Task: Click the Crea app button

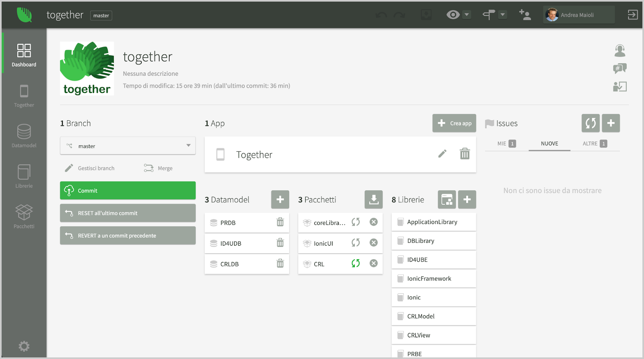Action: click(454, 123)
